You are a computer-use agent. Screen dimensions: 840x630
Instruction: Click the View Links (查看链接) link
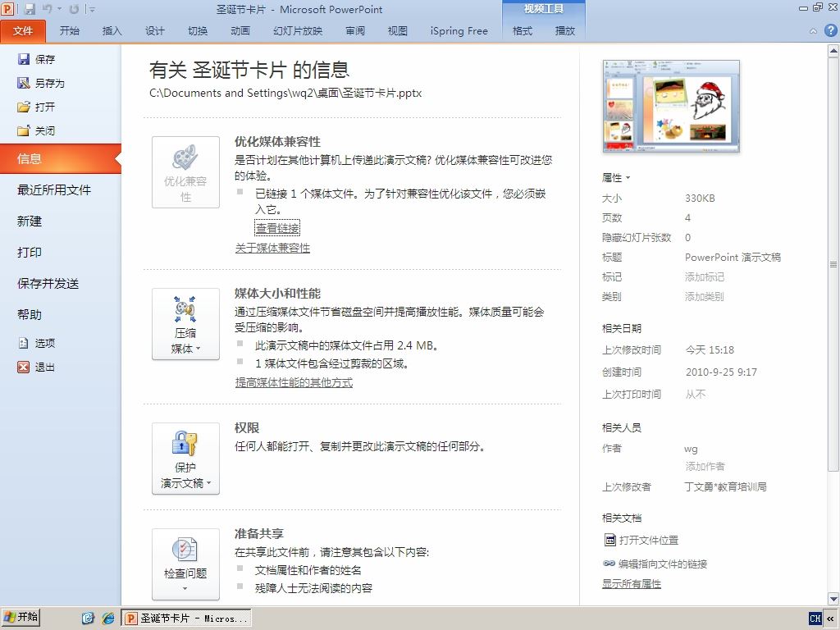tap(277, 228)
